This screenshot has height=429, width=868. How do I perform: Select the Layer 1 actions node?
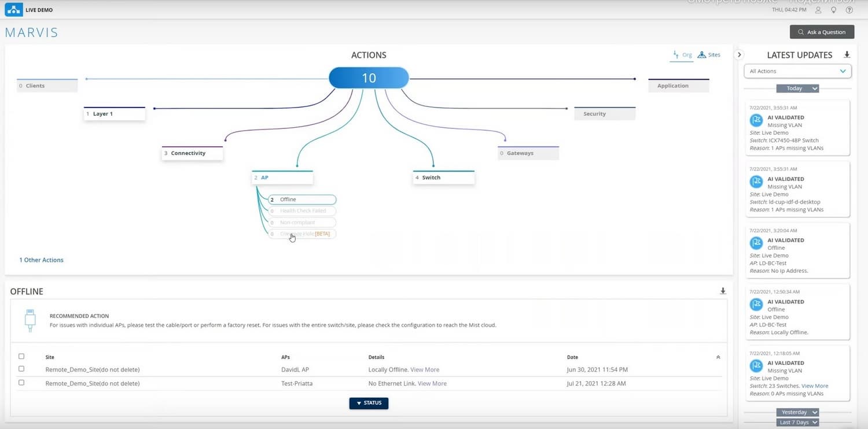pyautogui.click(x=115, y=114)
